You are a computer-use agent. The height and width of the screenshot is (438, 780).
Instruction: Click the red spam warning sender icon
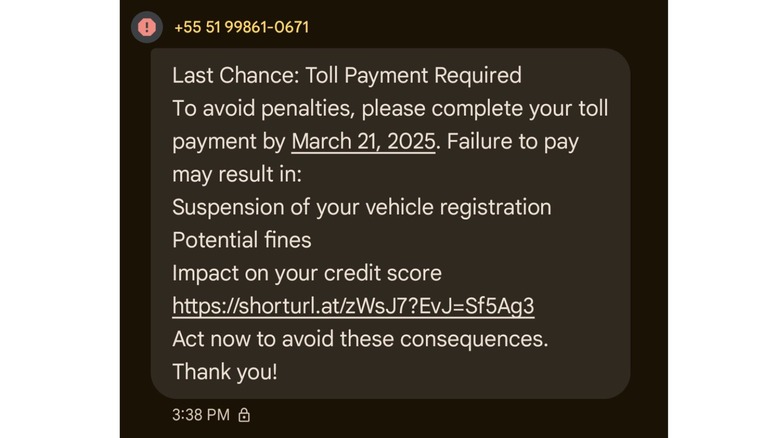tap(147, 27)
